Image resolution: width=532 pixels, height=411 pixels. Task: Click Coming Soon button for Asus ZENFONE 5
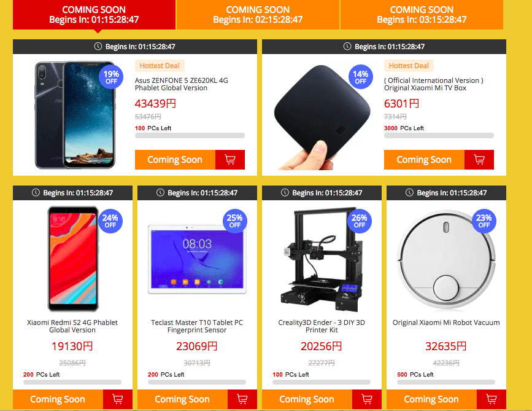point(175,160)
